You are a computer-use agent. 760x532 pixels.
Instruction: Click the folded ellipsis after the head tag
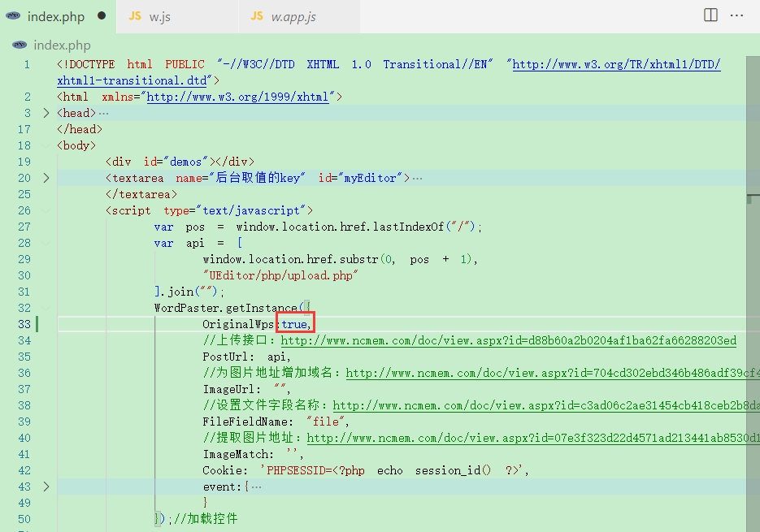tap(104, 114)
